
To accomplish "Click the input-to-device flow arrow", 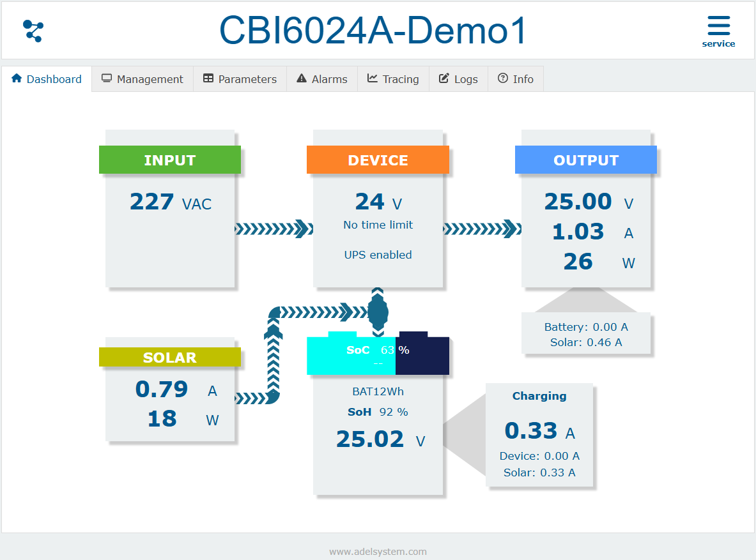I will (x=274, y=229).
